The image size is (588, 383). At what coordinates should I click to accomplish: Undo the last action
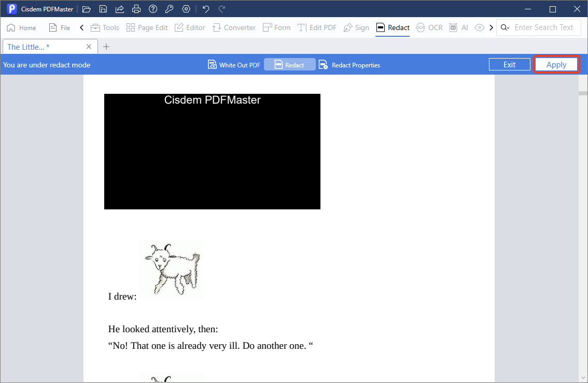tap(206, 9)
